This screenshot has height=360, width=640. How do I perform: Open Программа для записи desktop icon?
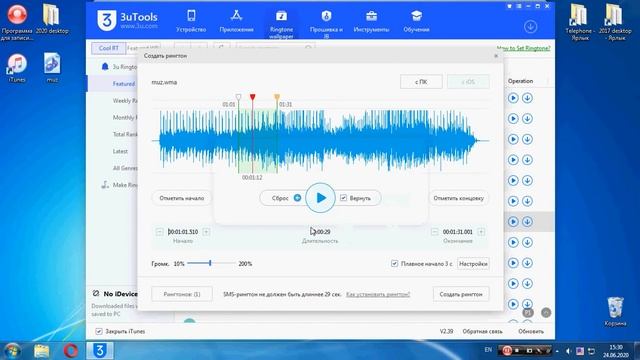[17, 22]
